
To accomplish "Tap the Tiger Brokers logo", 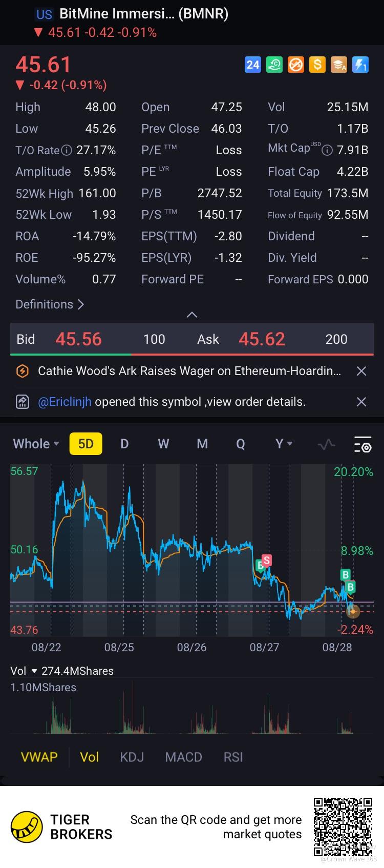I will pos(61,827).
